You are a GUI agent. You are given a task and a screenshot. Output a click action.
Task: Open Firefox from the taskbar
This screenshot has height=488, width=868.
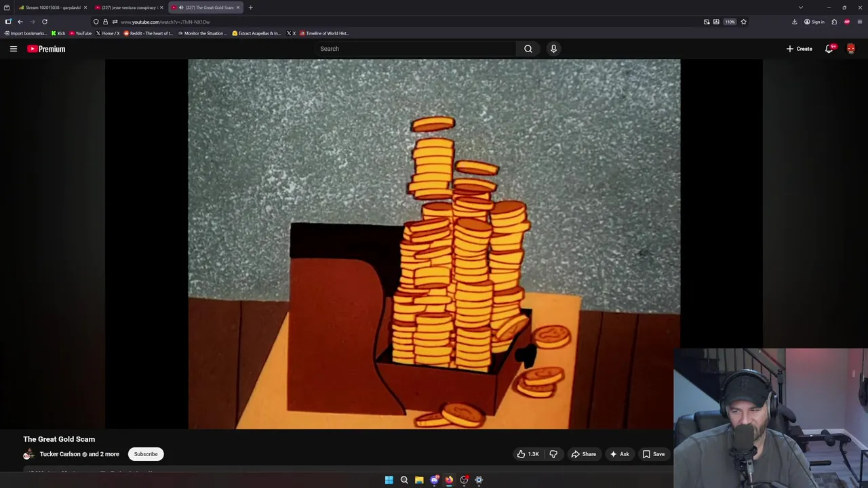(449, 480)
